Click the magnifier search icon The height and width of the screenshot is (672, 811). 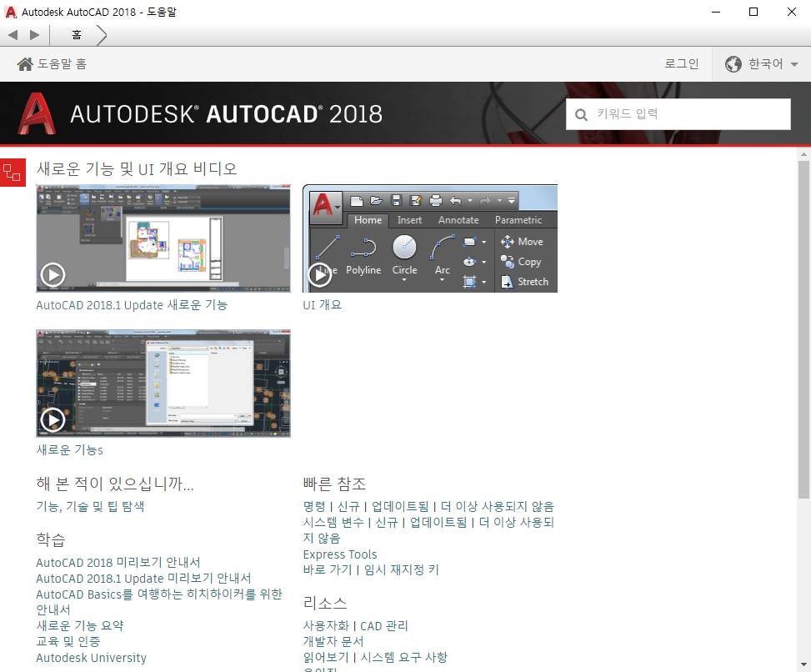(581, 114)
